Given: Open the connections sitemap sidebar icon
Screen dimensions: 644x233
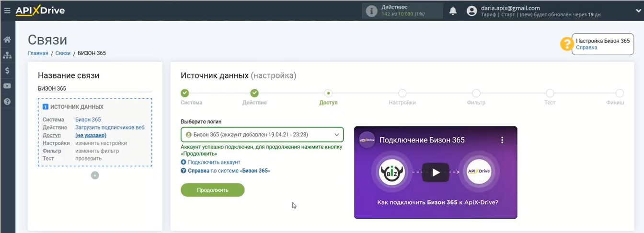Looking at the screenshot, I should tap(7, 55).
